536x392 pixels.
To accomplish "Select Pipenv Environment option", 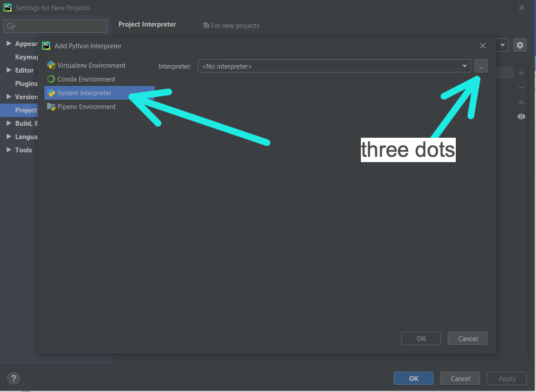I will tap(86, 107).
